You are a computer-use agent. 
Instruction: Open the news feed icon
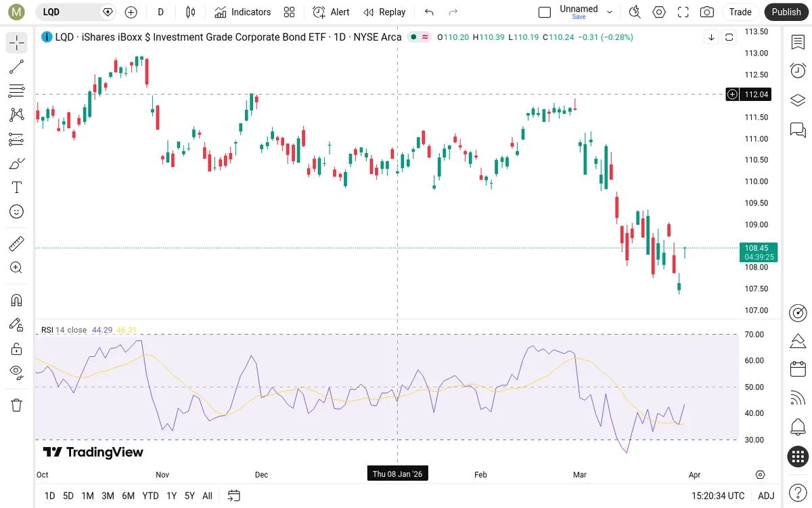(x=798, y=398)
